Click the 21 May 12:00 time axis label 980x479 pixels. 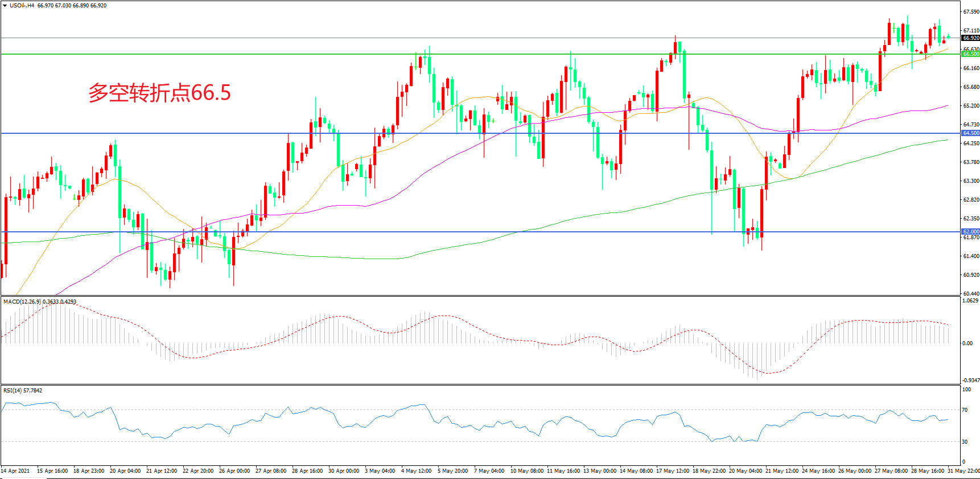(781, 471)
